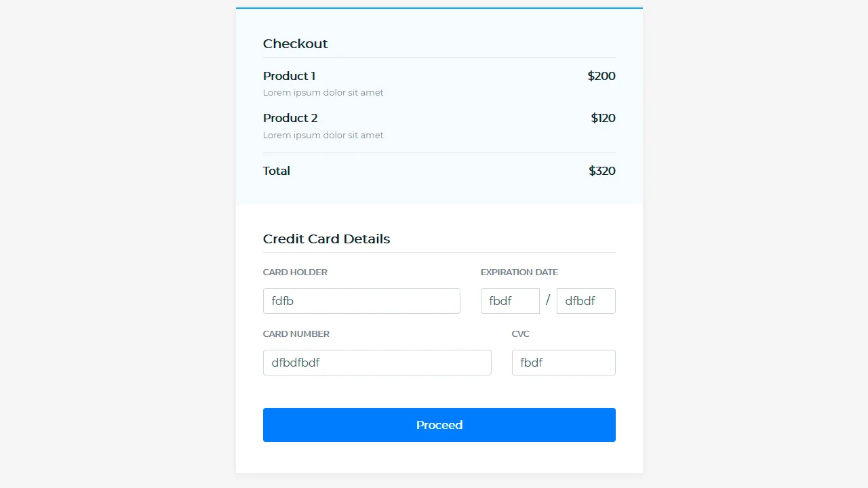Click the CVC input field
The width and height of the screenshot is (868, 488).
click(564, 363)
